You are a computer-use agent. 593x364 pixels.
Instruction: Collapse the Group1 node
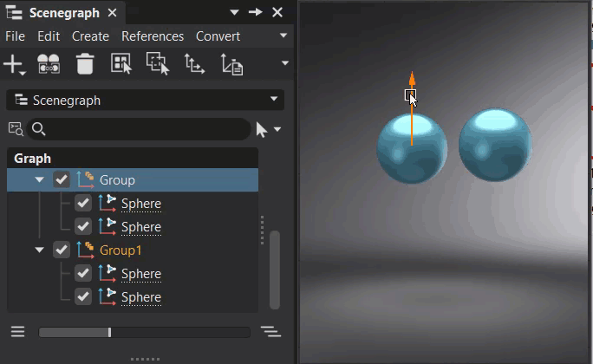39,250
